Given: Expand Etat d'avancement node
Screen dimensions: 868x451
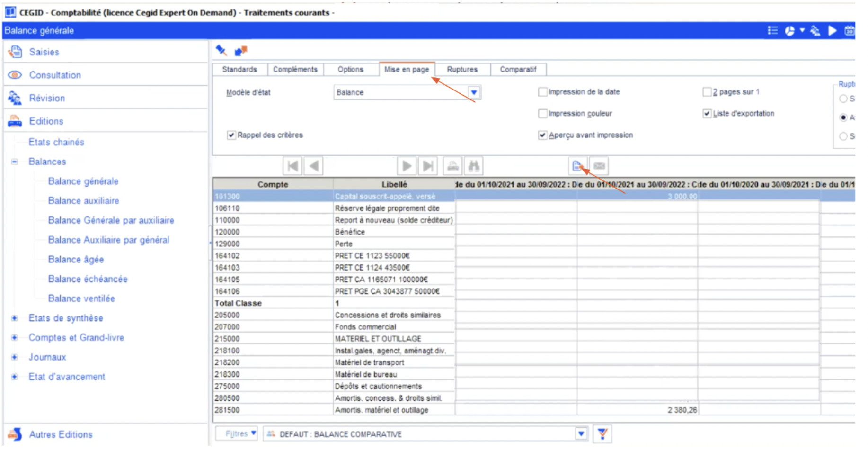Looking at the screenshot, I should pos(15,377).
